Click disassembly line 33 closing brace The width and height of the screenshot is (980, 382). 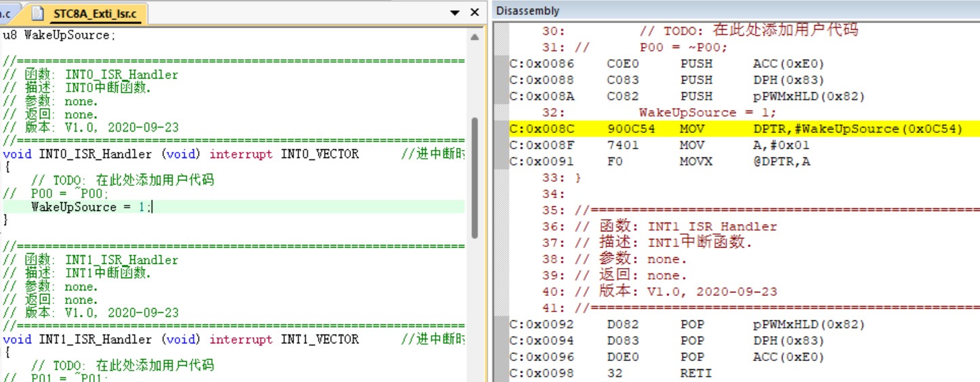(561, 178)
